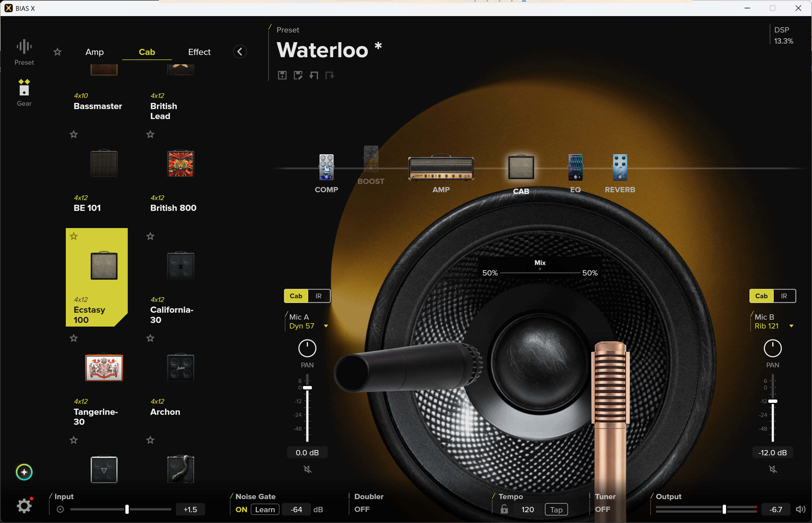Select the CAB block in the signal chain
This screenshot has height=523, width=812.
[x=521, y=167]
